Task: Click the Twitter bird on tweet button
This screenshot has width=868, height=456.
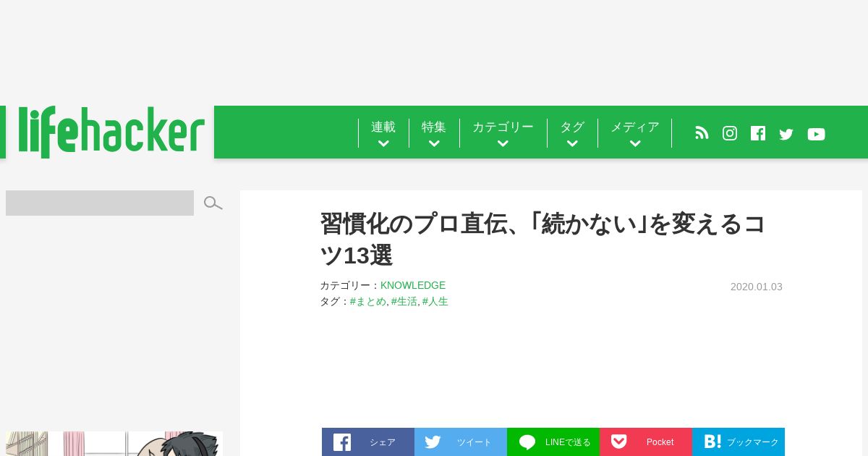Action: coord(433,442)
